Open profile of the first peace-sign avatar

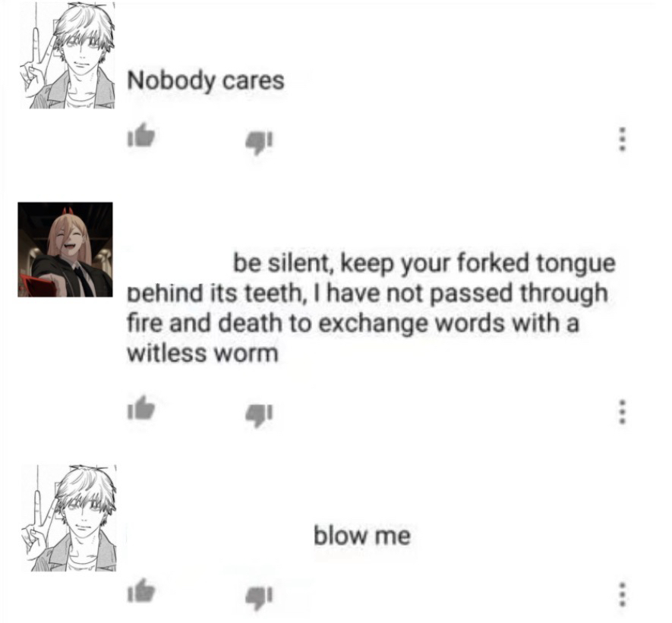67,55
